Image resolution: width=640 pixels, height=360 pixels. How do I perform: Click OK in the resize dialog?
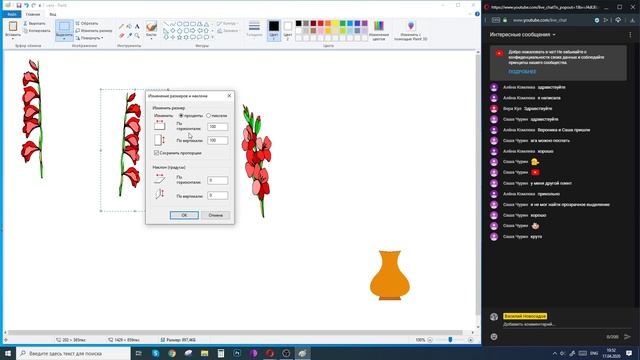pos(184,215)
